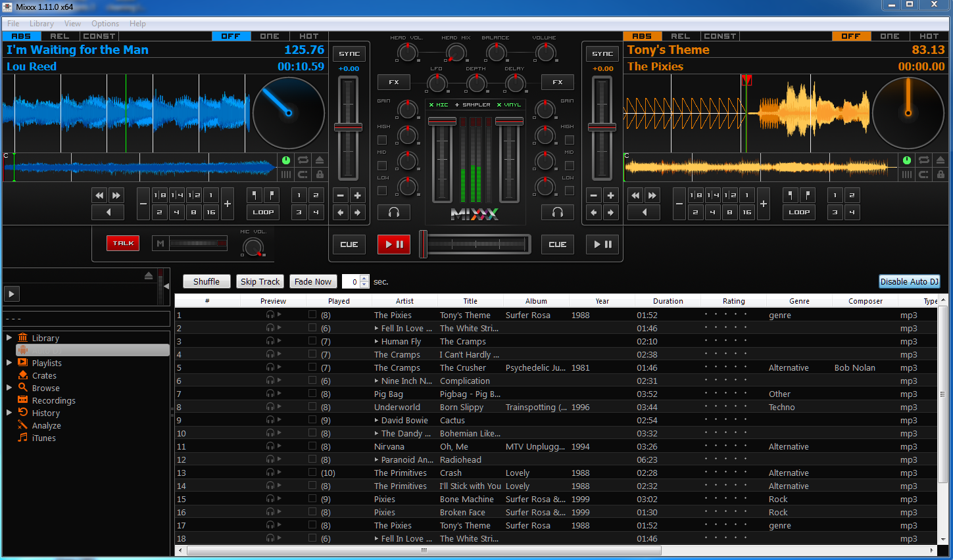The height and width of the screenshot is (560, 953).
Task: Double the left deck loop with plus
Action: coord(227,204)
